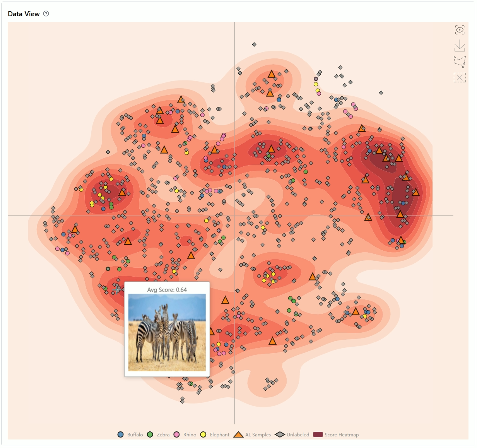
Task: Click the Avg Score: 0.64 text
Action: 167,290
